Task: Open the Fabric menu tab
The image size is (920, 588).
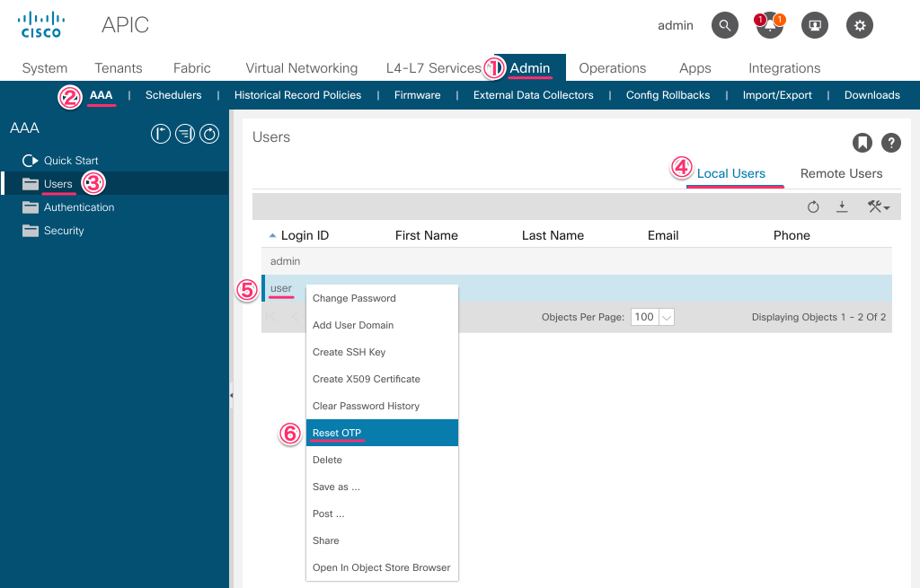Action: click(192, 68)
